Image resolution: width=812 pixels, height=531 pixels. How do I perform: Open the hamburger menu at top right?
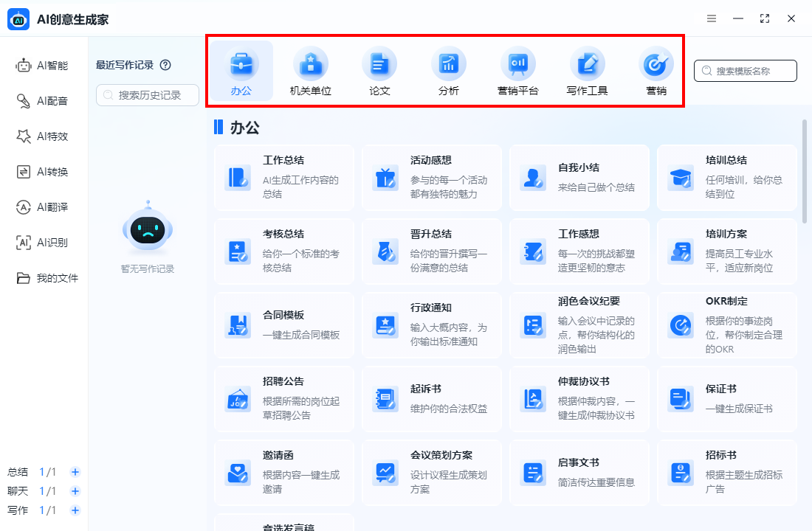click(711, 18)
